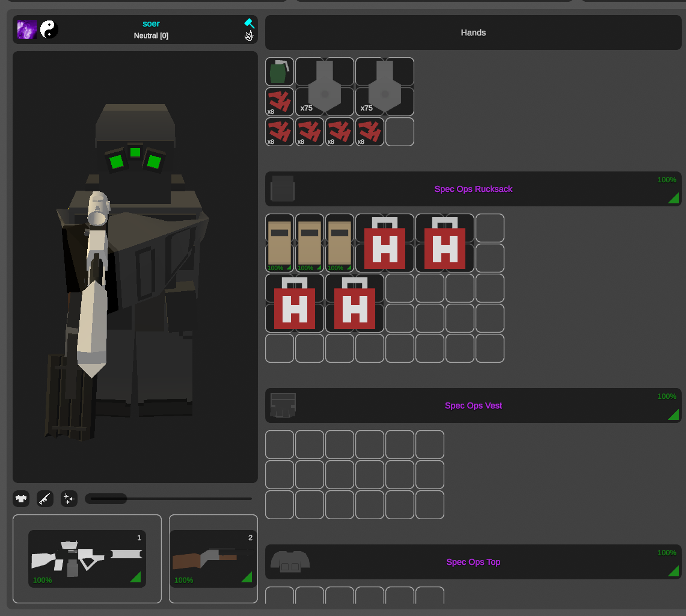This screenshot has height=616, width=686.
Task: Click the Neutral [0] reputation text
Action: 151,36
